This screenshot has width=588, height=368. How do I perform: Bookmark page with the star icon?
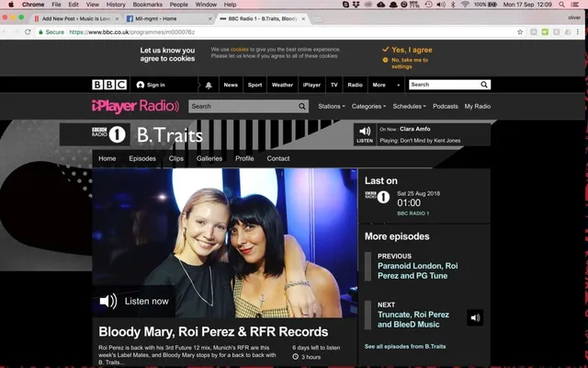(520, 32)
